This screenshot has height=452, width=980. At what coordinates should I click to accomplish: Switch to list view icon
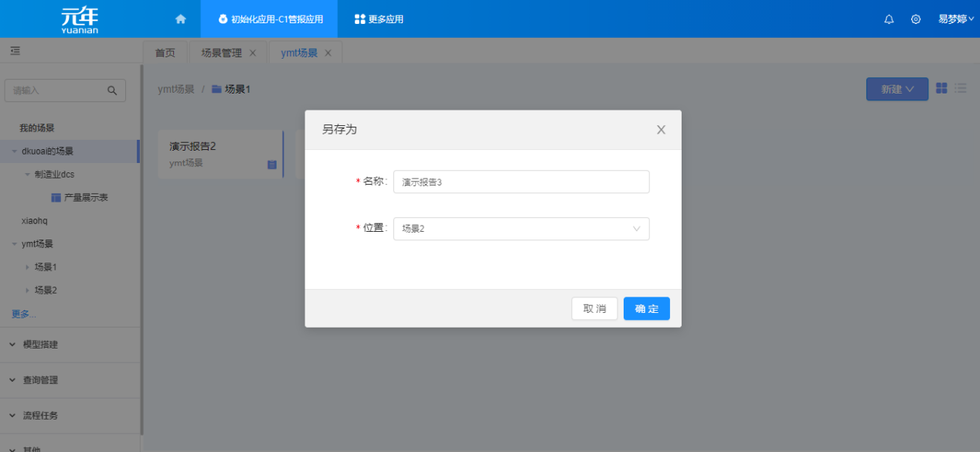961,88
